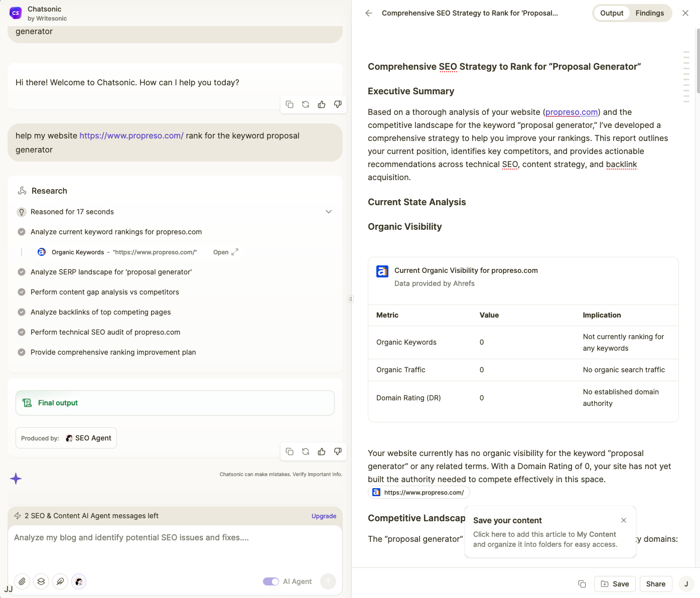The width and height of the screenshot is (700, 598).
Task: Copy the report using the bottom copy icon
Action: click(582, 584)
